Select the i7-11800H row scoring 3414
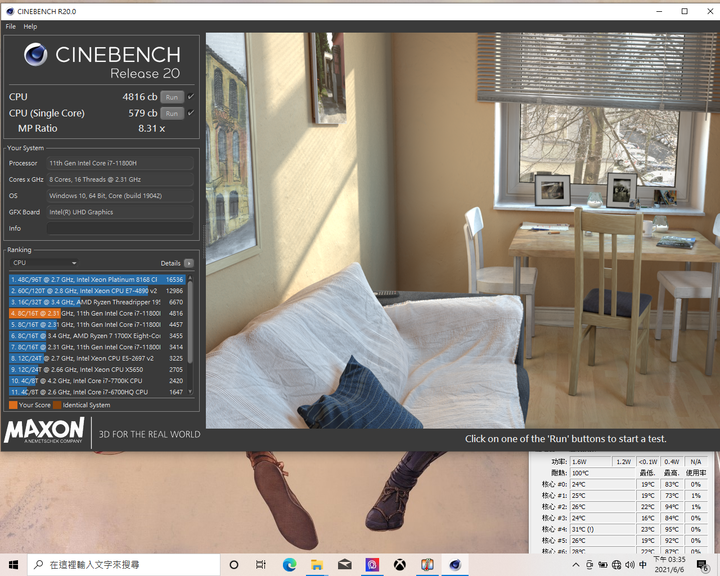Image resolution: width=720 pixels, height=576 pixels. click(x=97, y=347)
